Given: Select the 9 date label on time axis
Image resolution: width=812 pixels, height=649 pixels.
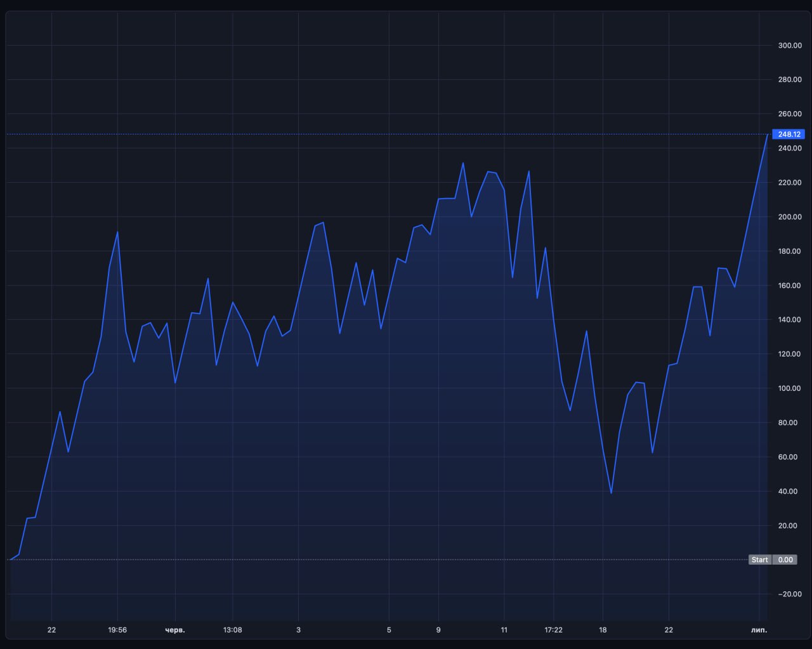Looking at the screenshot, I should [438, 630].
